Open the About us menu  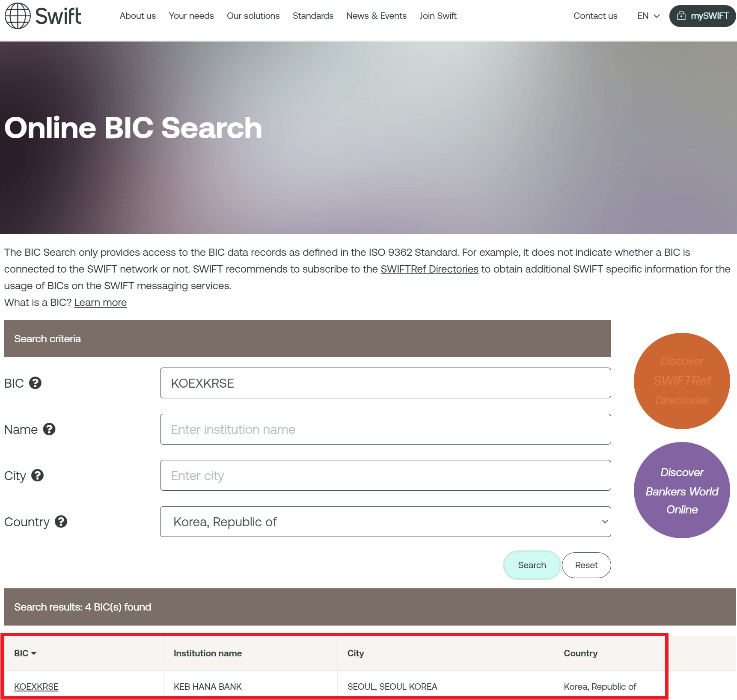click(138, 16)
